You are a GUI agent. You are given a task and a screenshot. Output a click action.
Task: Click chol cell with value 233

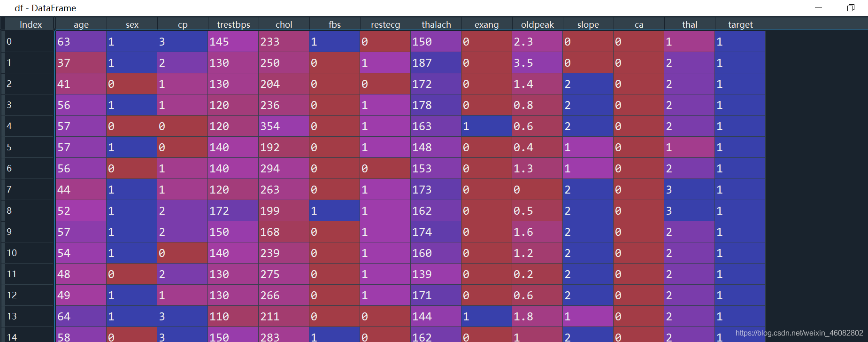[x=284, y=41]
